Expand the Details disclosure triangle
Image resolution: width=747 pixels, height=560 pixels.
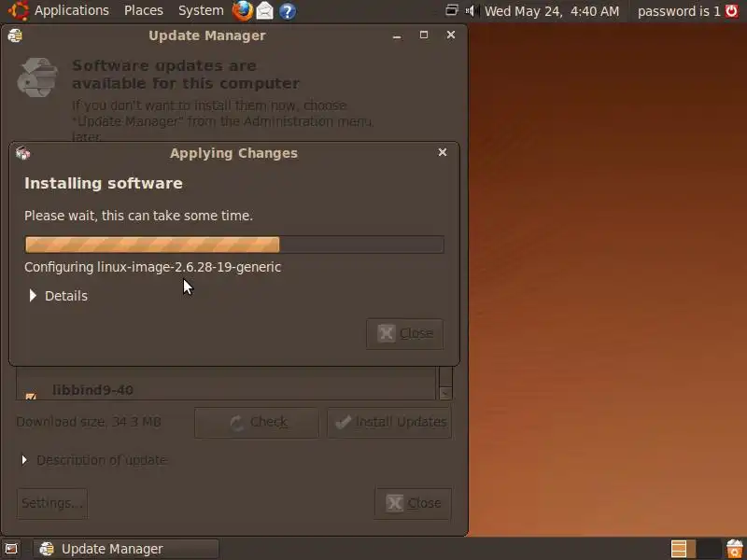(x=33, y=296)
